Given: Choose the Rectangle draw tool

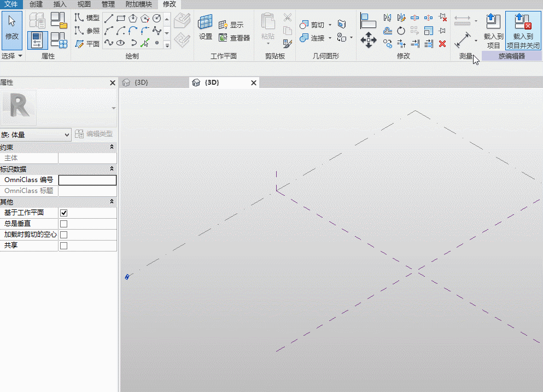Looking at the screenshot, I should coord(121,18).
